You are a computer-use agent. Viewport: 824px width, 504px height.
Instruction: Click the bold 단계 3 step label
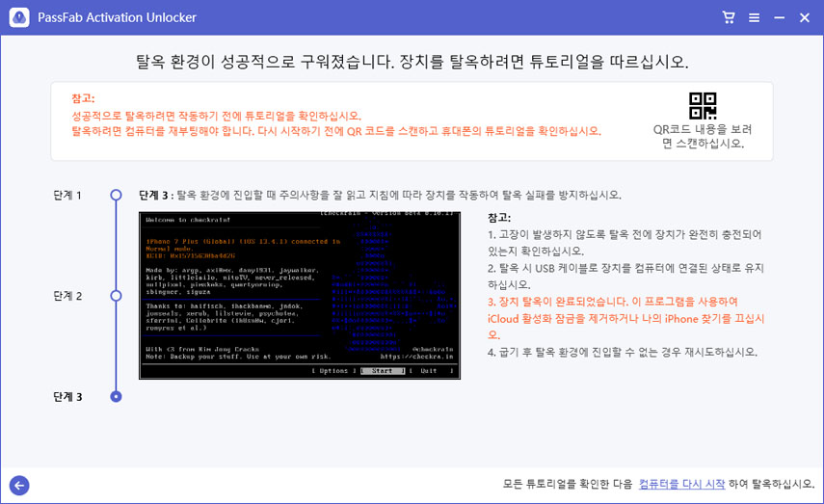66,396
